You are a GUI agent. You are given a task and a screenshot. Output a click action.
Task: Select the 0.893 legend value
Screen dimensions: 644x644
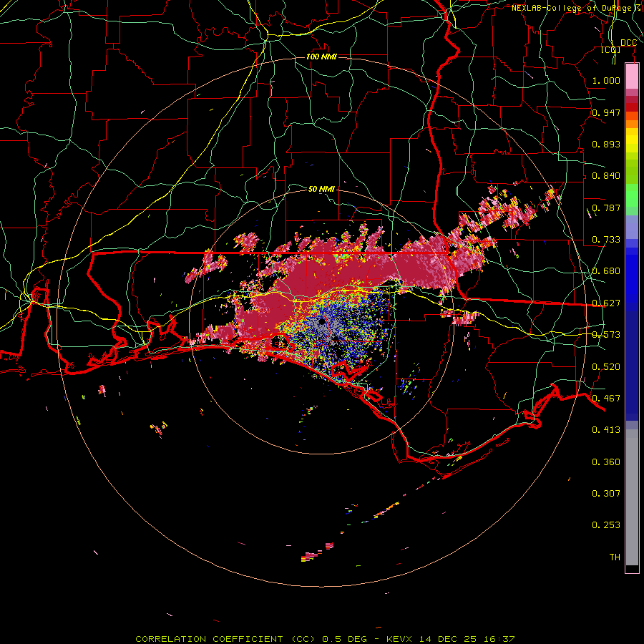(606, 144)
